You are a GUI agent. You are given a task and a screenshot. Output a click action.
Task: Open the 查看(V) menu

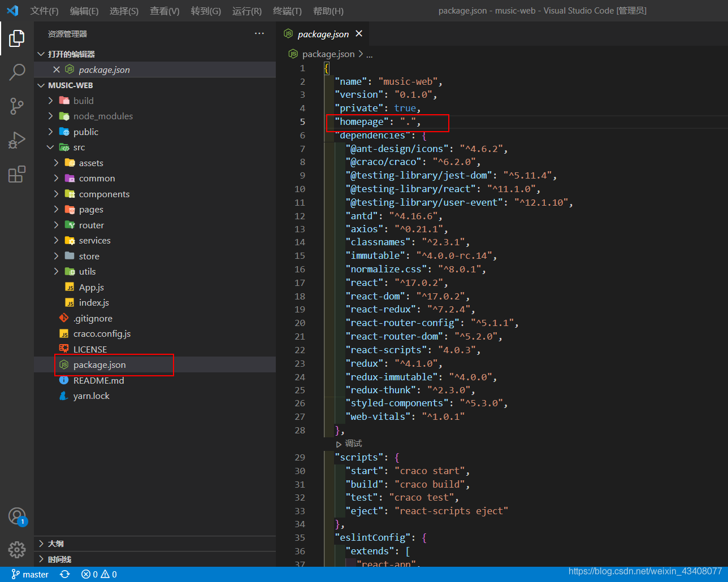pyautogui.click(x=164, y=11)
